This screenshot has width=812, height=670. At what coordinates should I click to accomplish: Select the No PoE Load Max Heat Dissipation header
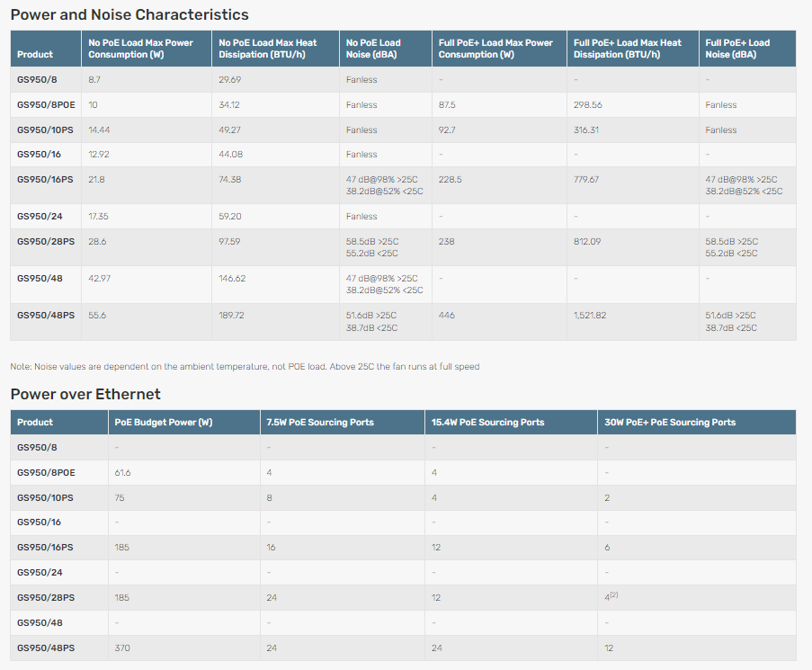[267, 49]
